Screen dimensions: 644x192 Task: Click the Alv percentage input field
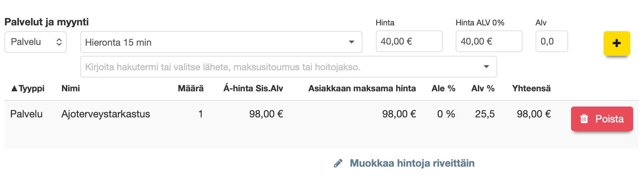click(551, 41)
